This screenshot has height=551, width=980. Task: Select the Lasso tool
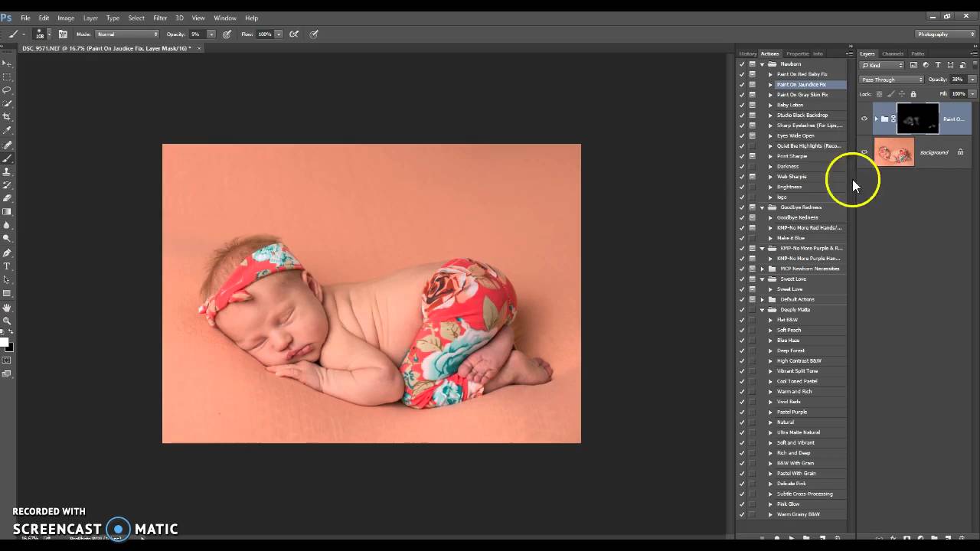coord(7,90)
